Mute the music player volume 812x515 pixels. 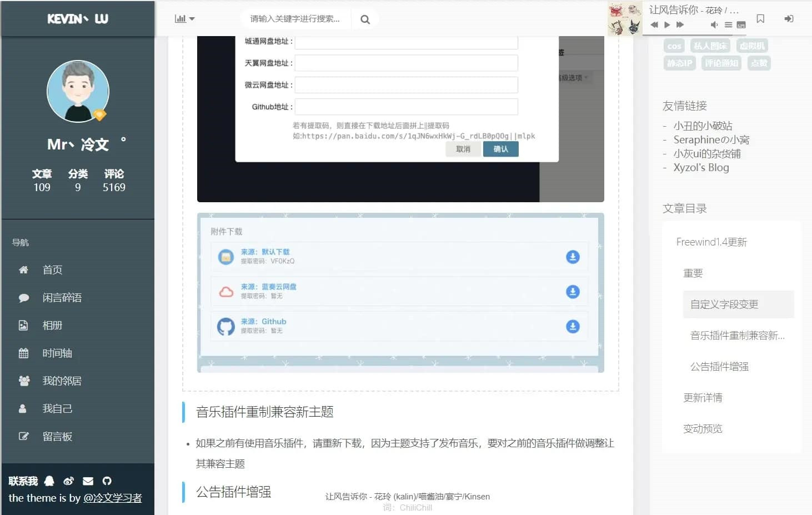(x=714, y=25)
